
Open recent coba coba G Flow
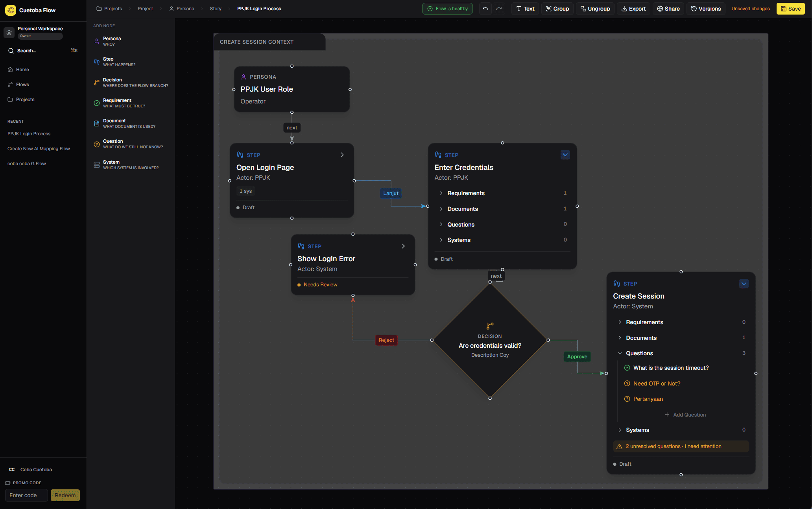[x=27, y=164]
